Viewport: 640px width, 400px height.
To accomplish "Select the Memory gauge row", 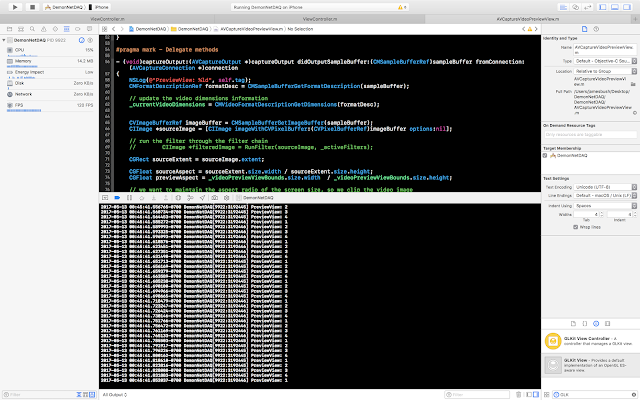I will point(49,62).
